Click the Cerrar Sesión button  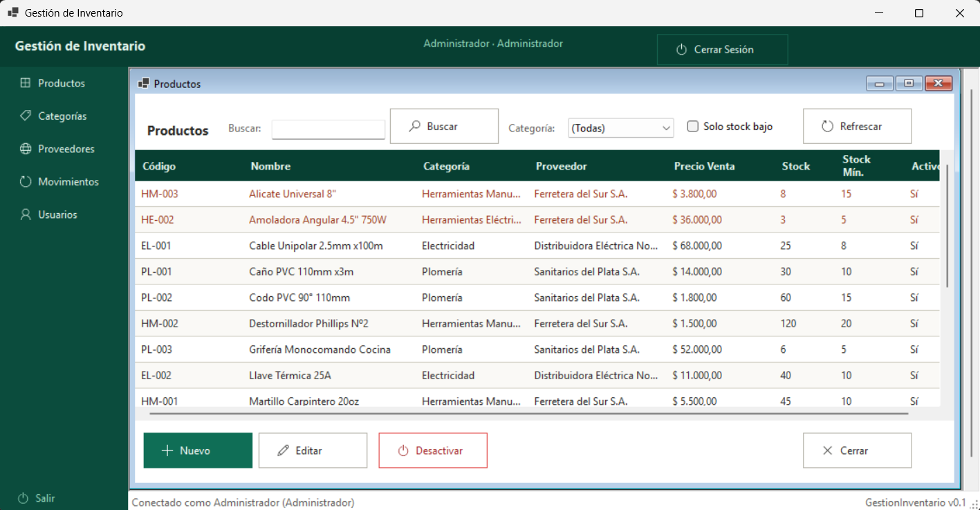722,50
